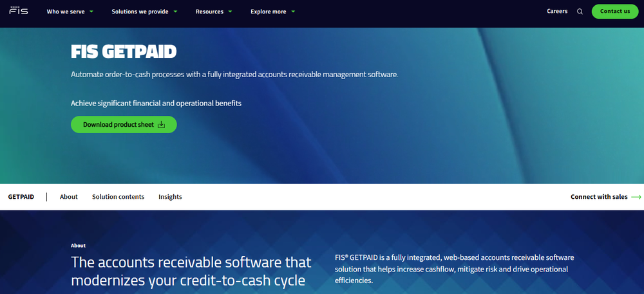Expand the Solutions we provide dropdown arrow

[x=175, y=12]
